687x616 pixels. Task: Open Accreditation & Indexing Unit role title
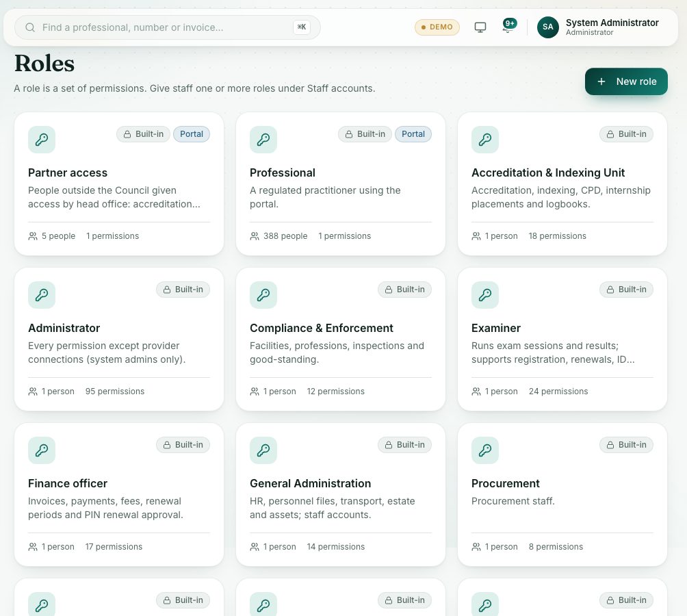(547, 172)
